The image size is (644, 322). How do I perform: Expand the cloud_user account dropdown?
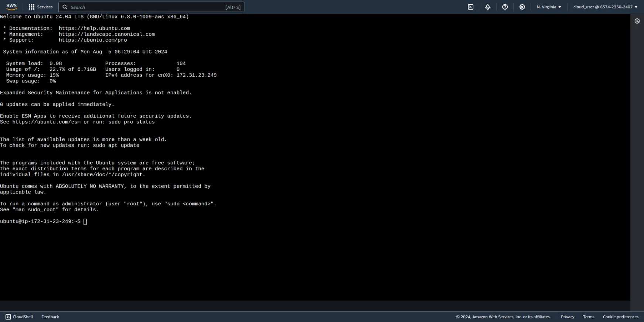pyautogui.click(x=605, y=7)
